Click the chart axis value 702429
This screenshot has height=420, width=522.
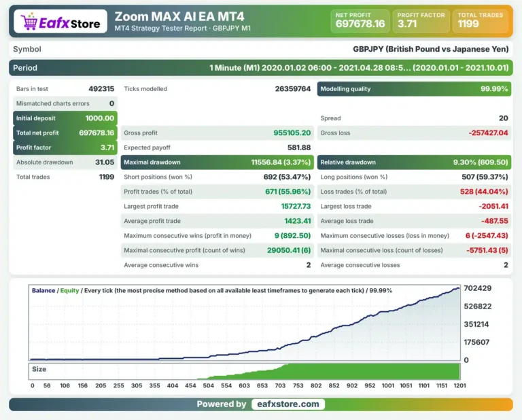tap(477, 288)
